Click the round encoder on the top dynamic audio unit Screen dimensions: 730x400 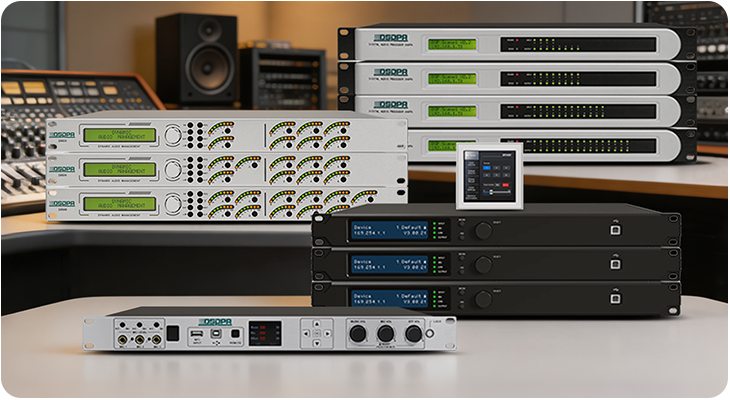(173, 135)
